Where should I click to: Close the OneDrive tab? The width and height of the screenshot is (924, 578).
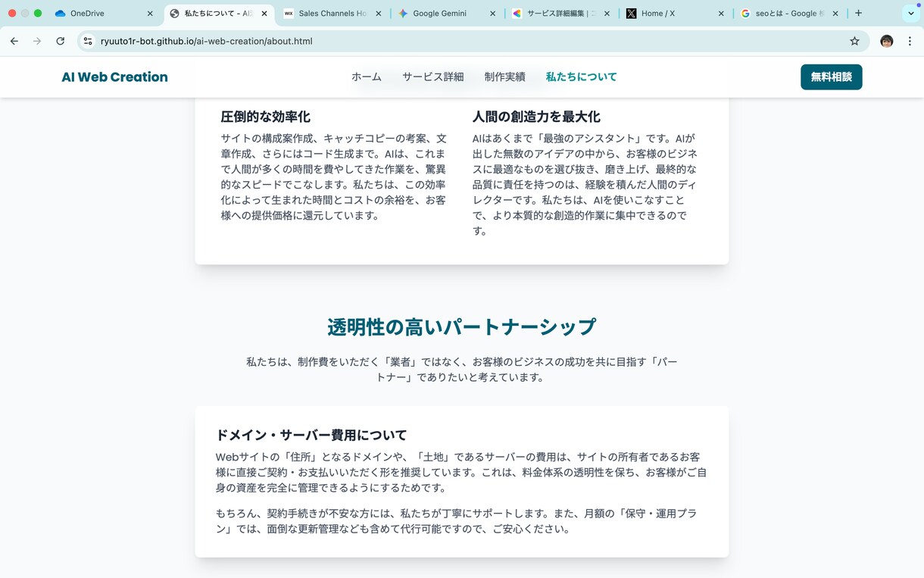click(150, 14)
